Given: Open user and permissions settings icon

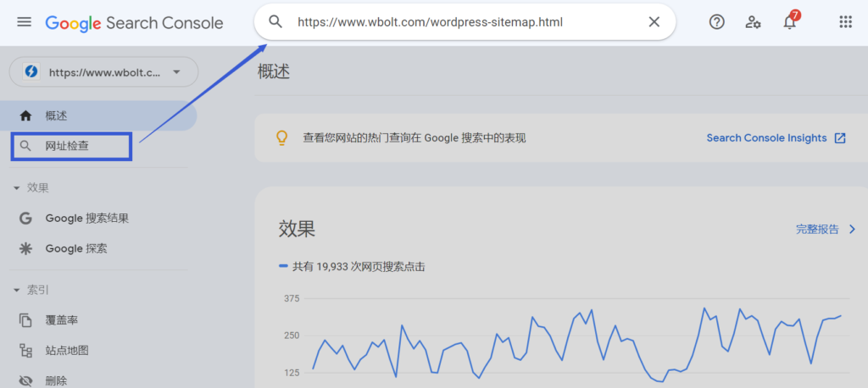Looking at the screenshot, I should pyautogui.click(x=753, y=22).
